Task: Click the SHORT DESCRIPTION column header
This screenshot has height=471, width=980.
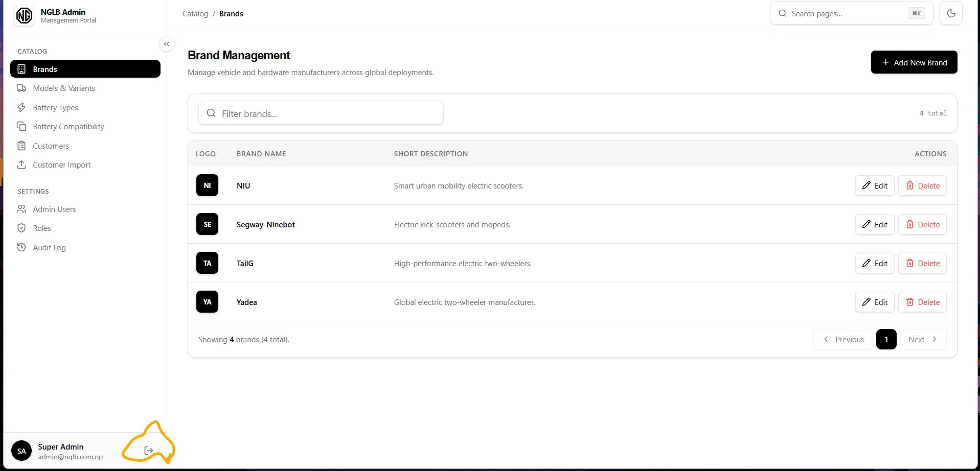Action: pos(431,154)
